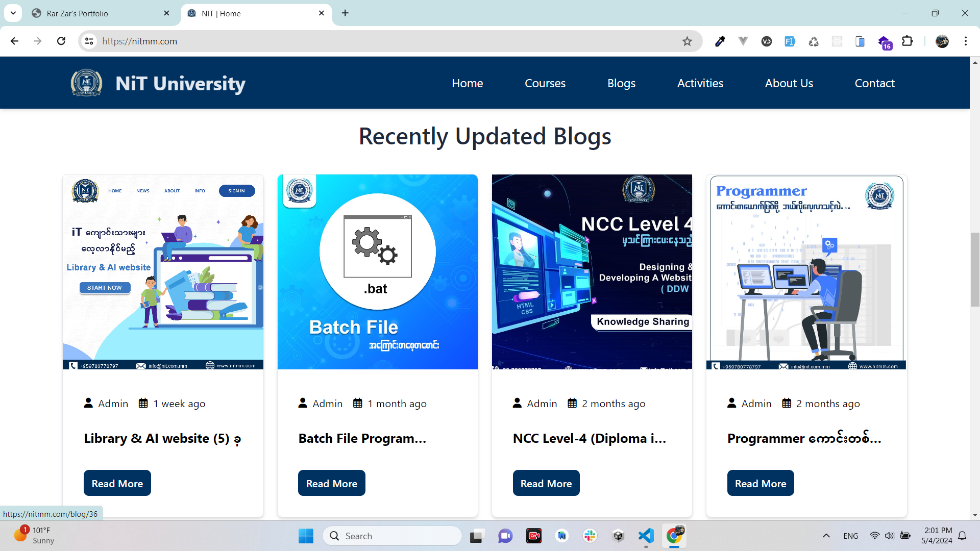This screenshot has width=980, height=551.
Task: Open the eyedropper color picker extension
Action: [x=720, y=41]
